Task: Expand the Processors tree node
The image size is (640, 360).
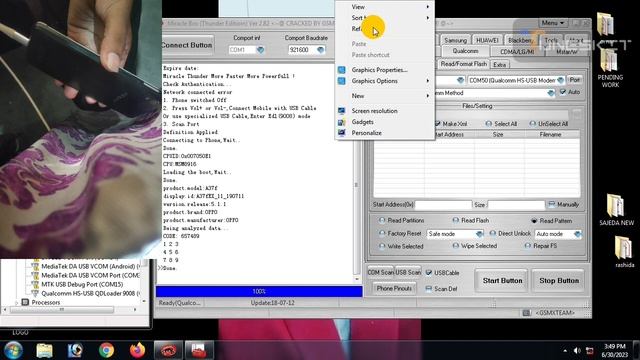Action: coord(16,303)
